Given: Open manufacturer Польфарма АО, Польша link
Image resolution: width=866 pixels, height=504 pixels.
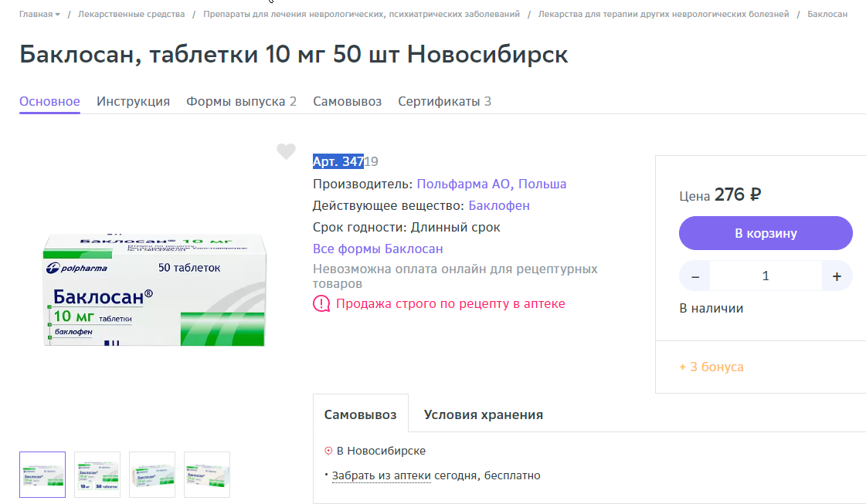Looking at the screenshot, I should coord(491,184).
